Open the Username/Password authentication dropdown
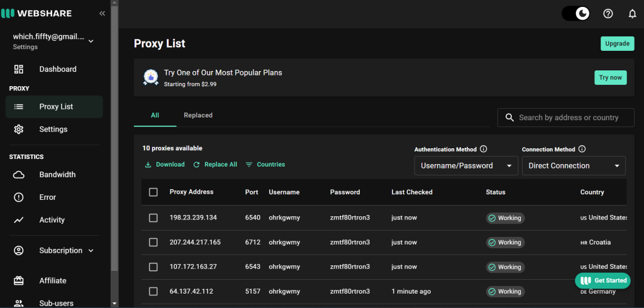Viewport: 644px width, 308px height. pyautogui.click(x=465, y=166)
